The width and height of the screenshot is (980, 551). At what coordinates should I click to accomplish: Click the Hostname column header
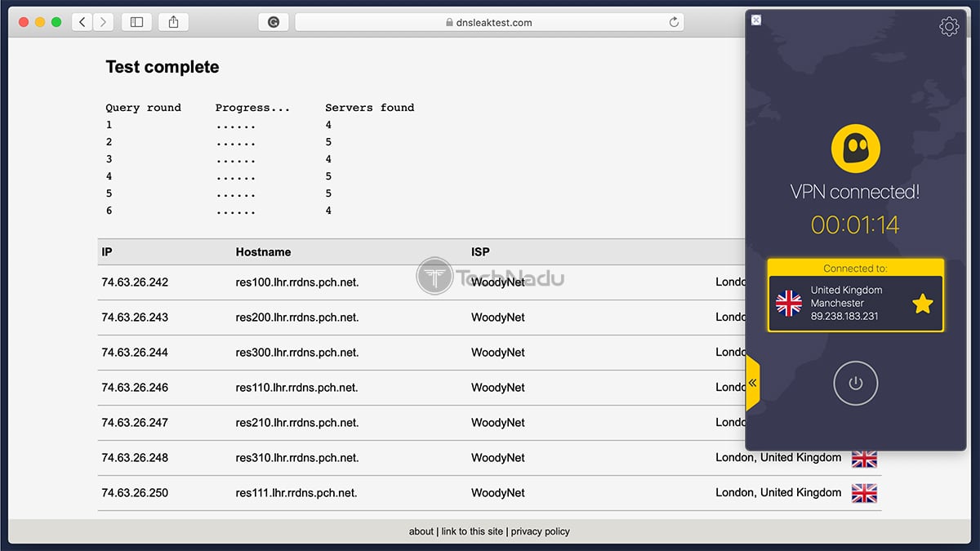click(263, 252)
